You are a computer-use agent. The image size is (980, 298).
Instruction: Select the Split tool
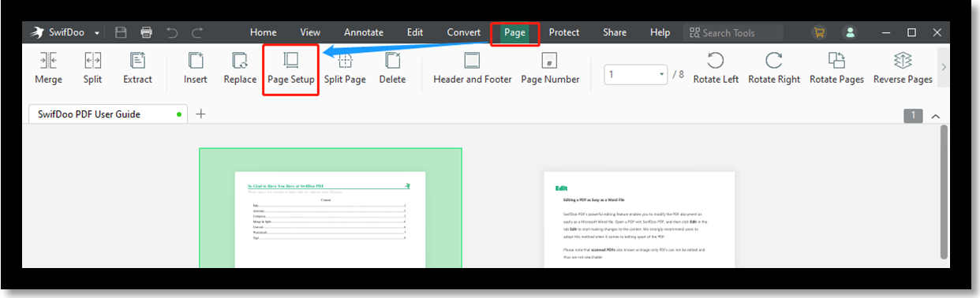(92, 68)
